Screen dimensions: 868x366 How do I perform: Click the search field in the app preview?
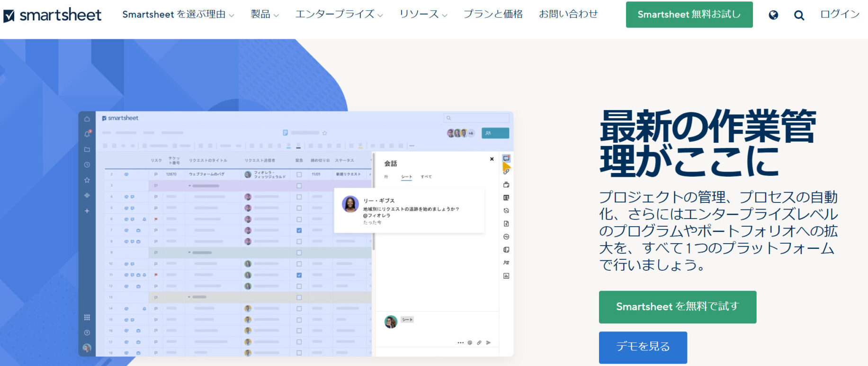click(x=476, y=118)
